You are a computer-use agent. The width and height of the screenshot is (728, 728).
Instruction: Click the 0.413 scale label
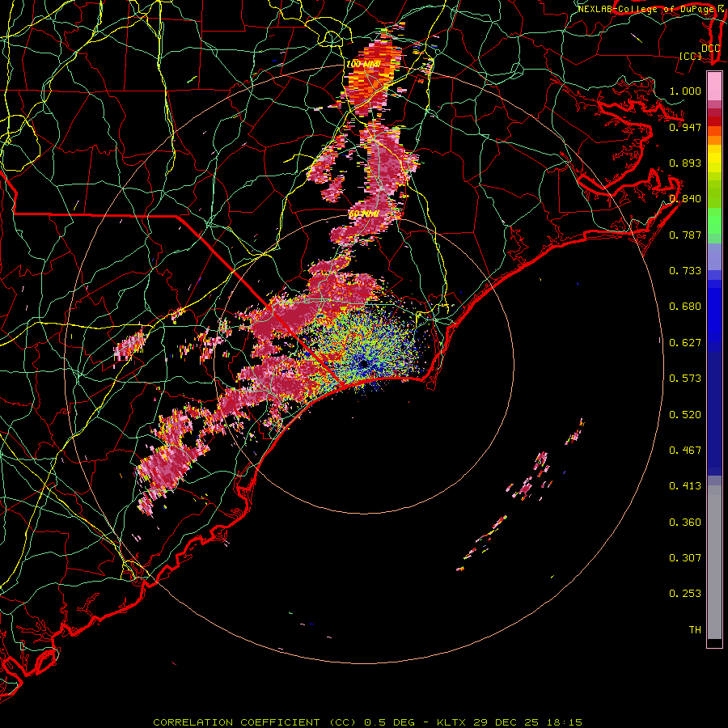pos(685,486)
